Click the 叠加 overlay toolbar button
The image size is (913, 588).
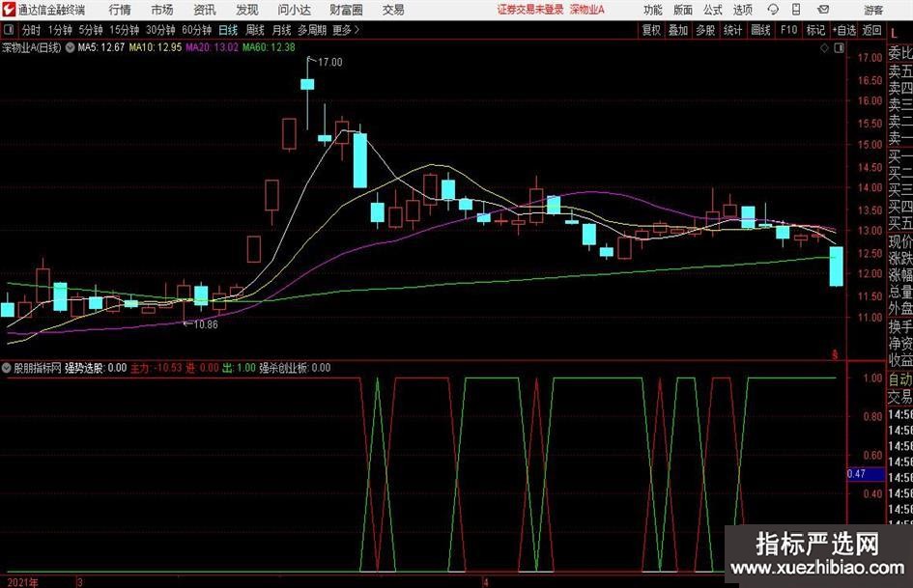(x=678, y=30)
